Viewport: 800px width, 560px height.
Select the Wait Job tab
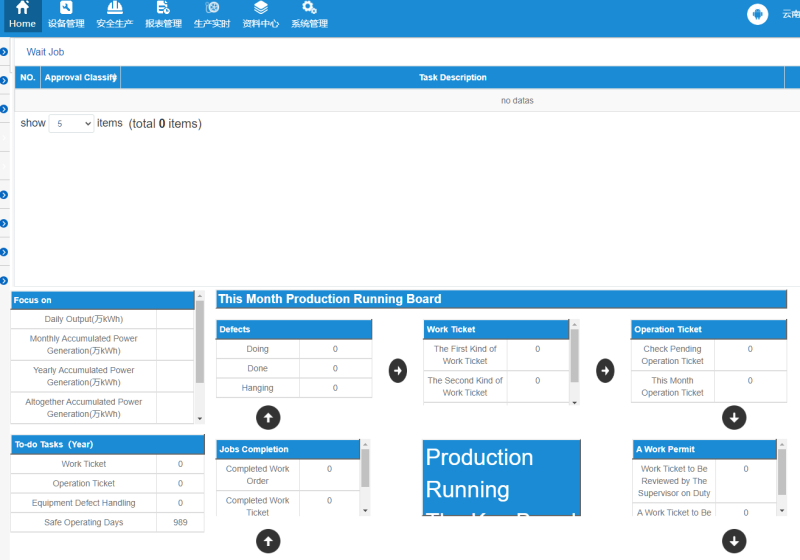(45, 52)
